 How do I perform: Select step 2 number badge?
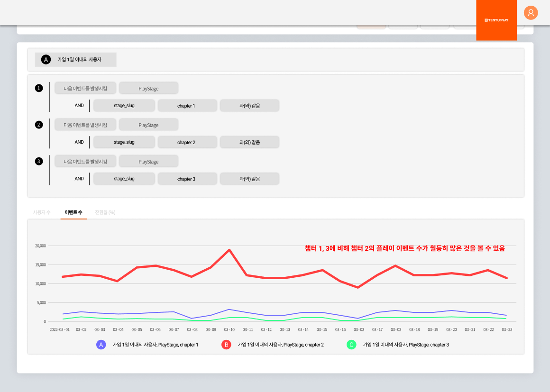point(39,125)
